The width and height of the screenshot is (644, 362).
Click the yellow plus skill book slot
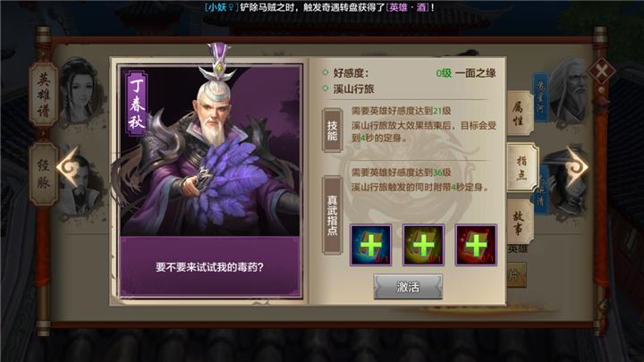[423, 245]
